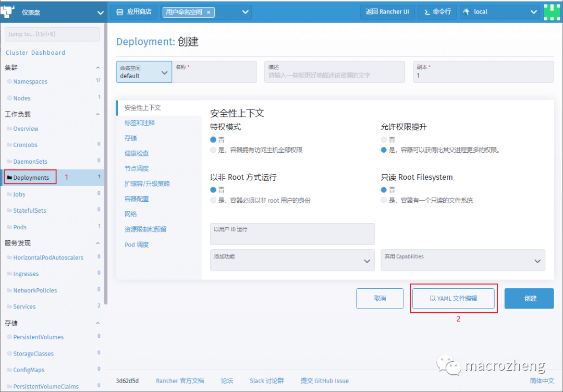563x392 pixels.
Task: Select 否 for 特权模式
Action: [213, 139]
